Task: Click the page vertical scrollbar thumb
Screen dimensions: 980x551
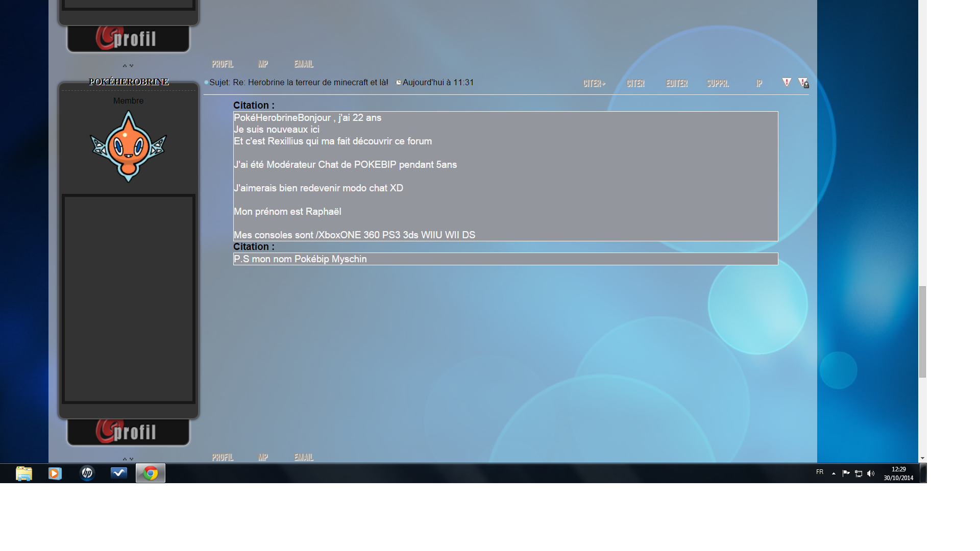Action: point(922,332)
